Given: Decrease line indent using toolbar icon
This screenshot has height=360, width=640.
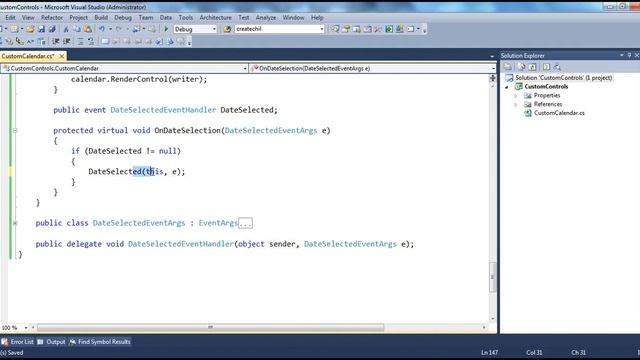Looking at the screenshot, I should (56, 41).
